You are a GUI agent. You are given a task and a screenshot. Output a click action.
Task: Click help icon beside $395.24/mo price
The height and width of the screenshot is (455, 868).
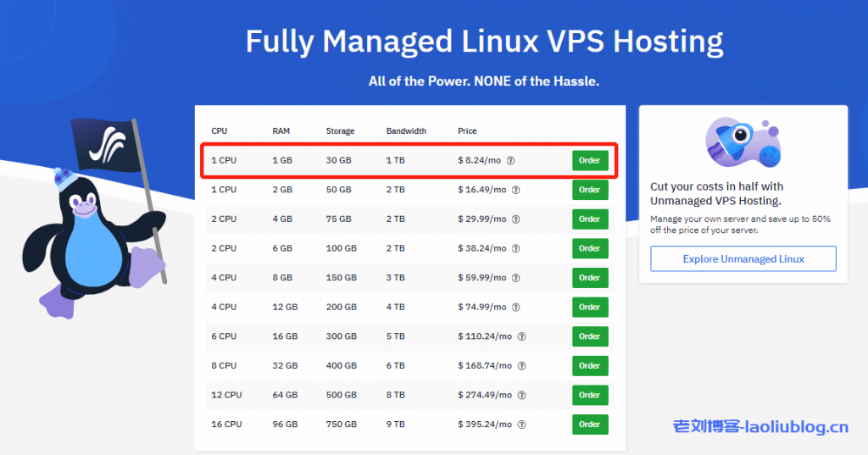click(x=521, y=424)
